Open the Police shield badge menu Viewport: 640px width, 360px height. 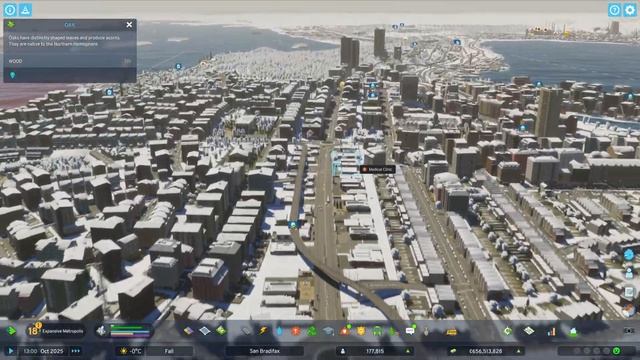point(361,331)
